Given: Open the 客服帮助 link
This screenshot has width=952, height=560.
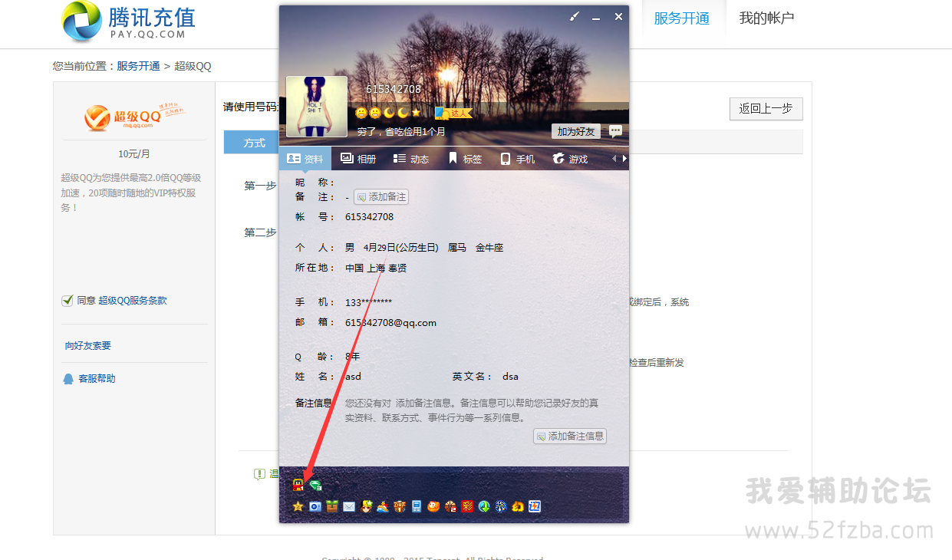Looking at the screenshot, I should coord(97,379).
